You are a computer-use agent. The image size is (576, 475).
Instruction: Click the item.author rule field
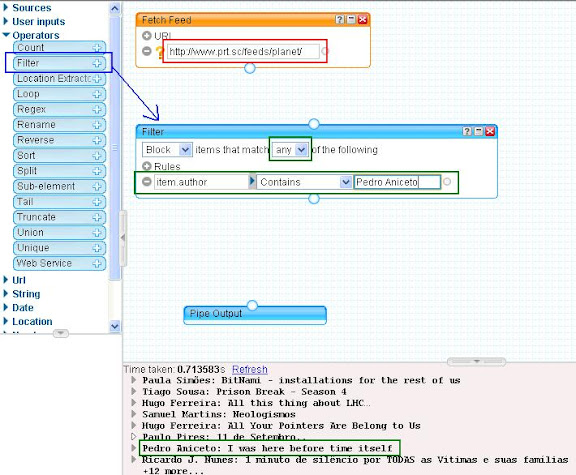click(x=201, y=182)
